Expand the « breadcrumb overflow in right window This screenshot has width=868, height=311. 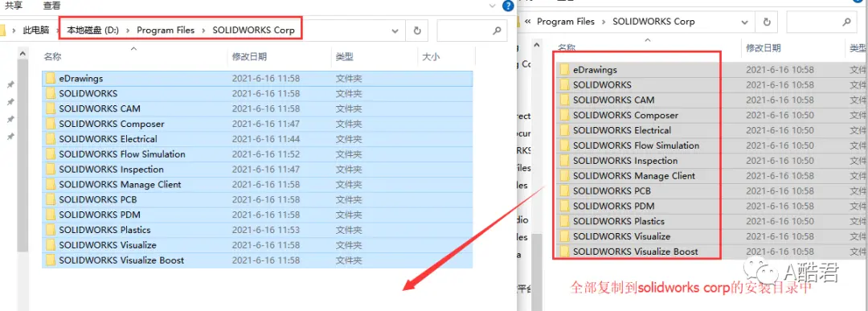(x=528, y=22)
